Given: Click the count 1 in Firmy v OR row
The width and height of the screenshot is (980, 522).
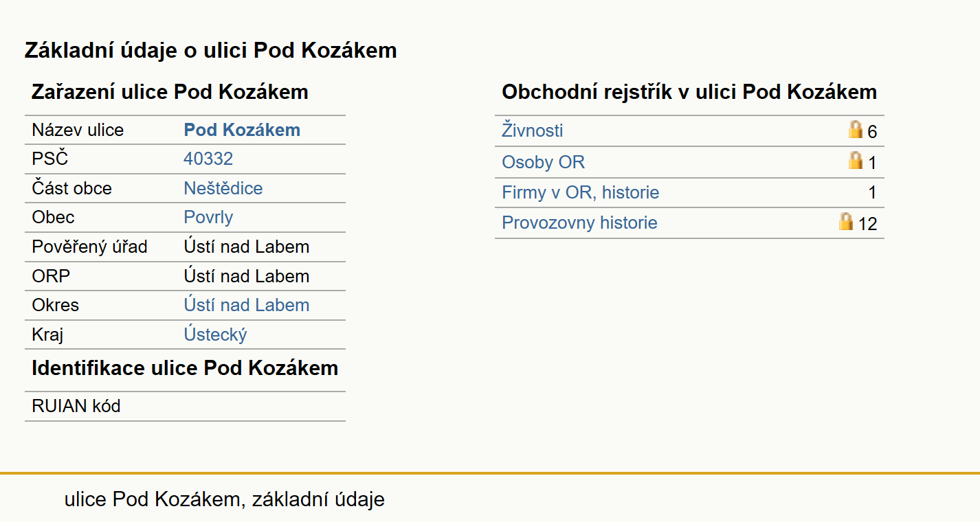Looking at the screenshot, I should tap(873, 193).
